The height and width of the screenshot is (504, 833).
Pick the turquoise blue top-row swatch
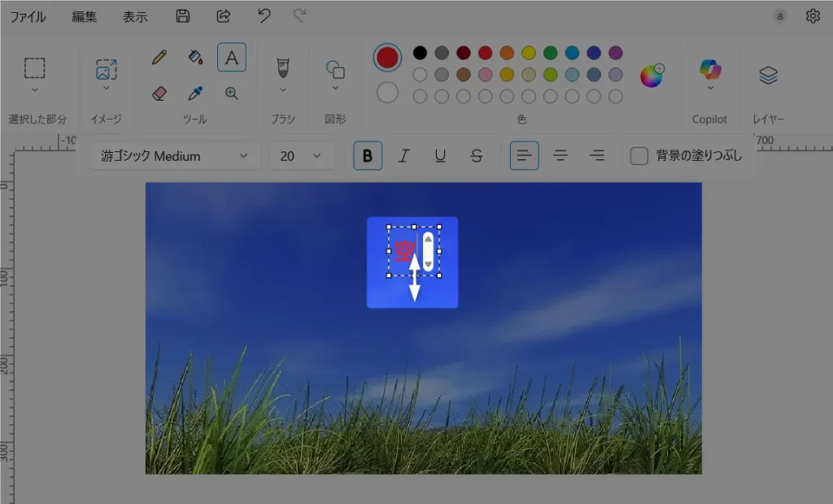coord(572,53)
